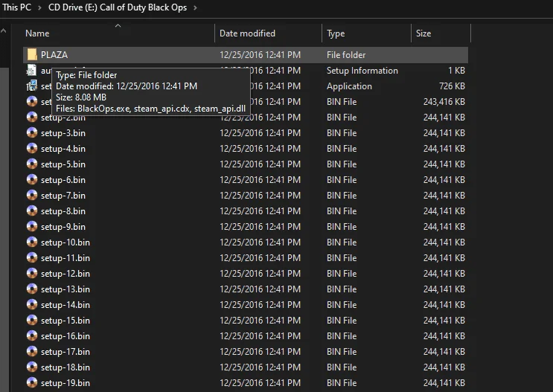
Task: Click the size value of setup-12.bin
Action: point(444,274)
